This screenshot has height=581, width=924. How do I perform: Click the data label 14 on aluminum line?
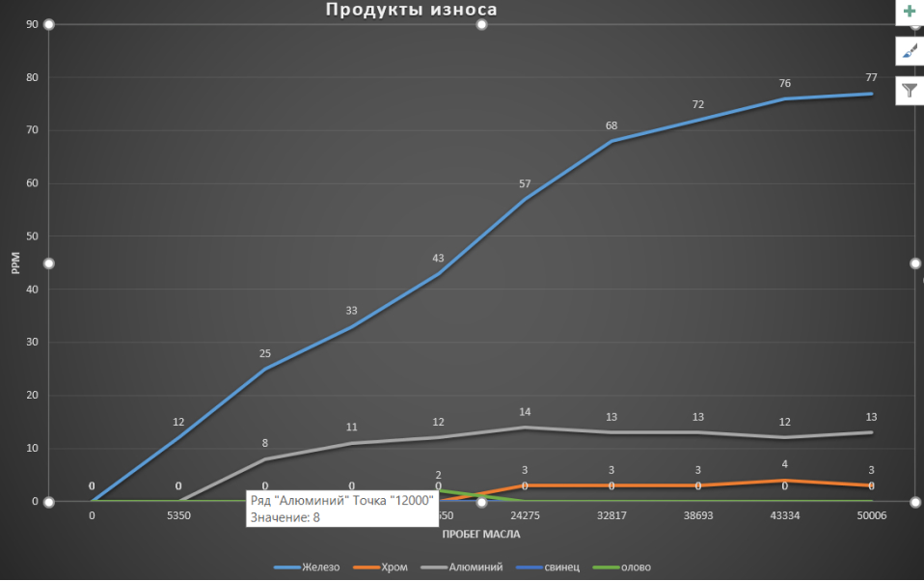(x=525, y=412)
